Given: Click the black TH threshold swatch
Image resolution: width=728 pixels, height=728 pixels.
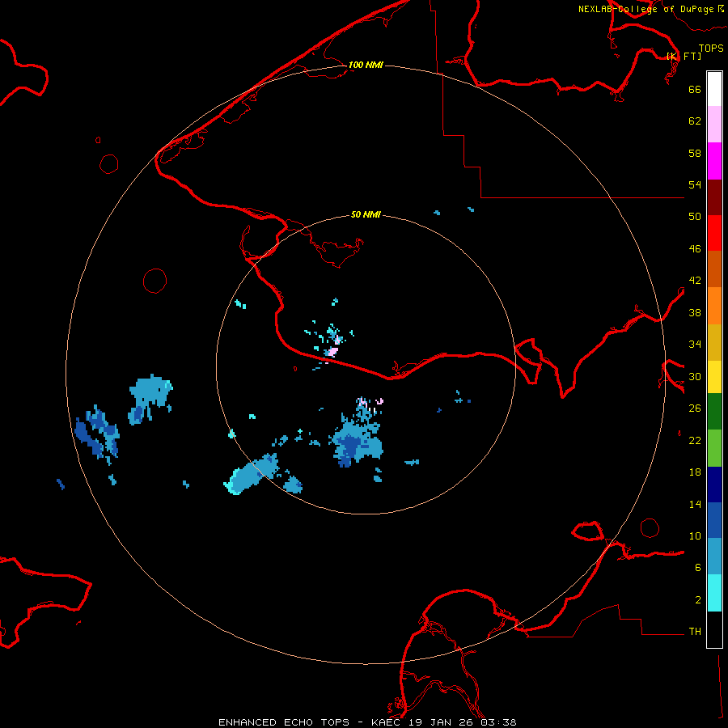Looking at the screenshot, I should pyautogui.click(x=714, y=629).
